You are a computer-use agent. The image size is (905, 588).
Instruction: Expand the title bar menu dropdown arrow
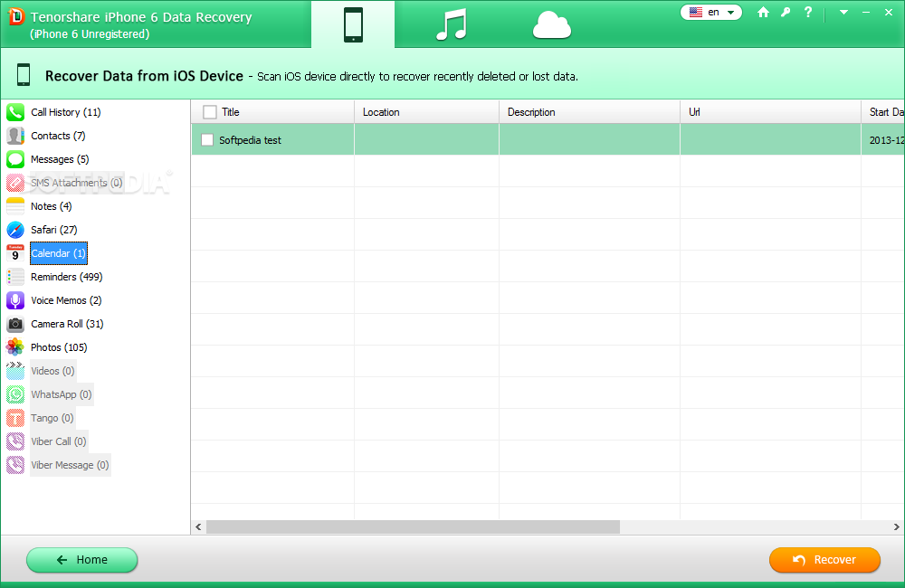click(843, 12)
